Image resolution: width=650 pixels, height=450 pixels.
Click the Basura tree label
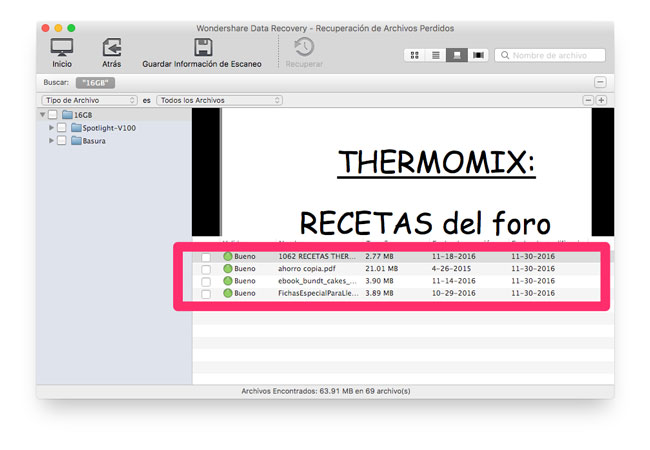[x=94, y=141]
